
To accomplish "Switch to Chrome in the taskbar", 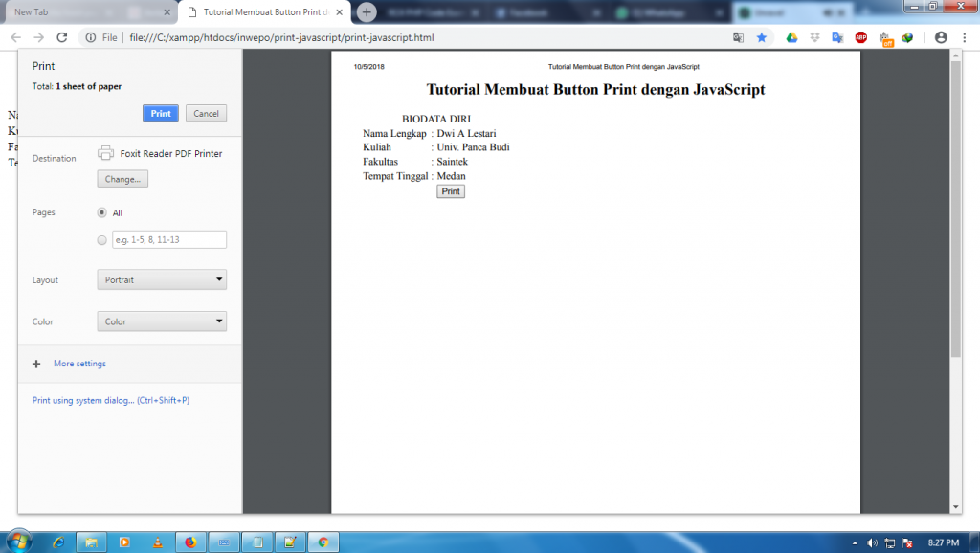I will [x=323, y=542].
